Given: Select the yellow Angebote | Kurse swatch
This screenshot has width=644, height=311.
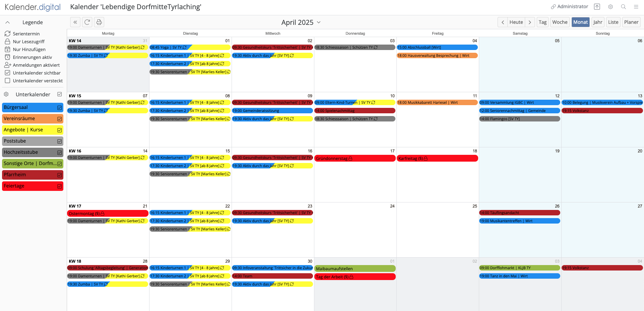Looking at the screenshot, I should coord(29,130).
